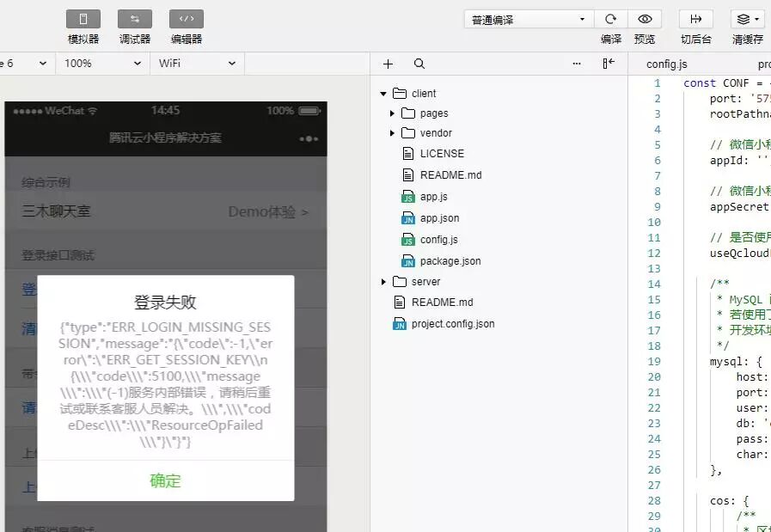Viewport: 771px width, 532px height.
Task: Click the server folder icon
Action: coord(400,282)
